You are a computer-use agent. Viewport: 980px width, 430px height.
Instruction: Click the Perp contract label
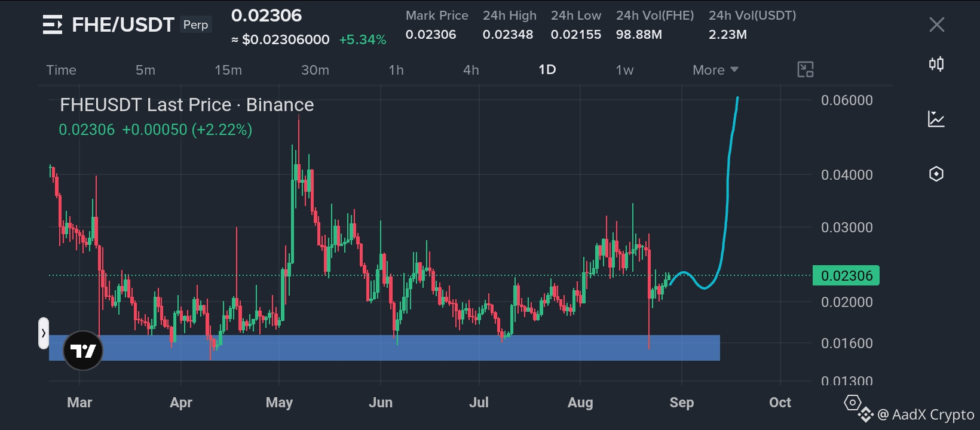pos(196,24)
